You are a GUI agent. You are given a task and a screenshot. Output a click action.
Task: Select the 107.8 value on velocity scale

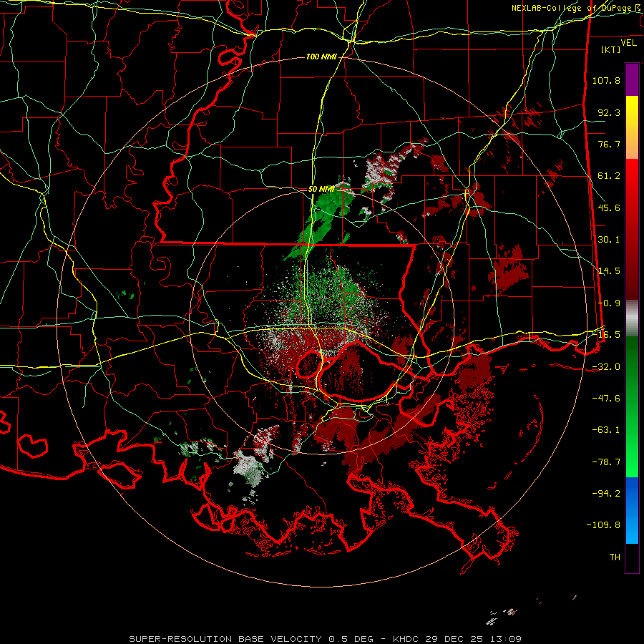pyautogui.click(x=606, y=80)
